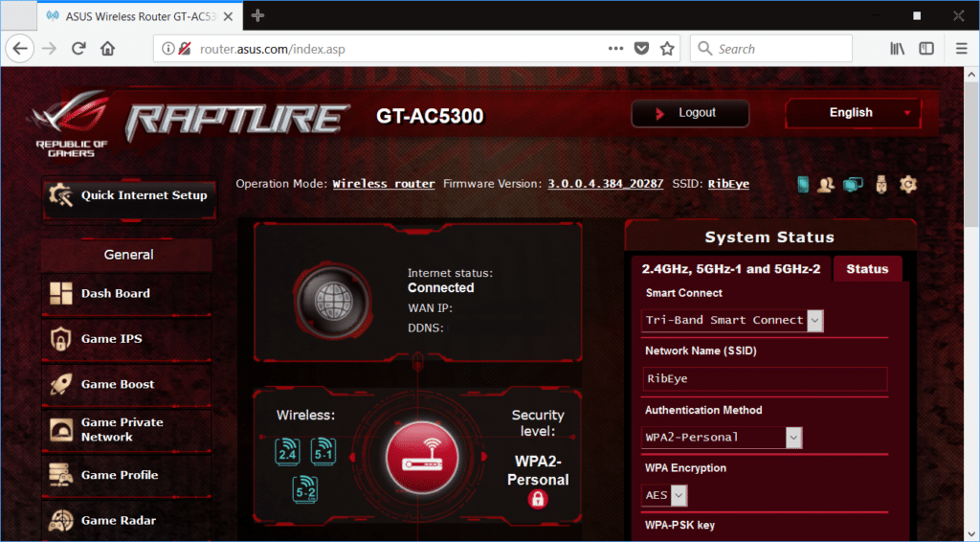
Task: Reload the router page
Action: pyautogui.click(x=78, y=49)
